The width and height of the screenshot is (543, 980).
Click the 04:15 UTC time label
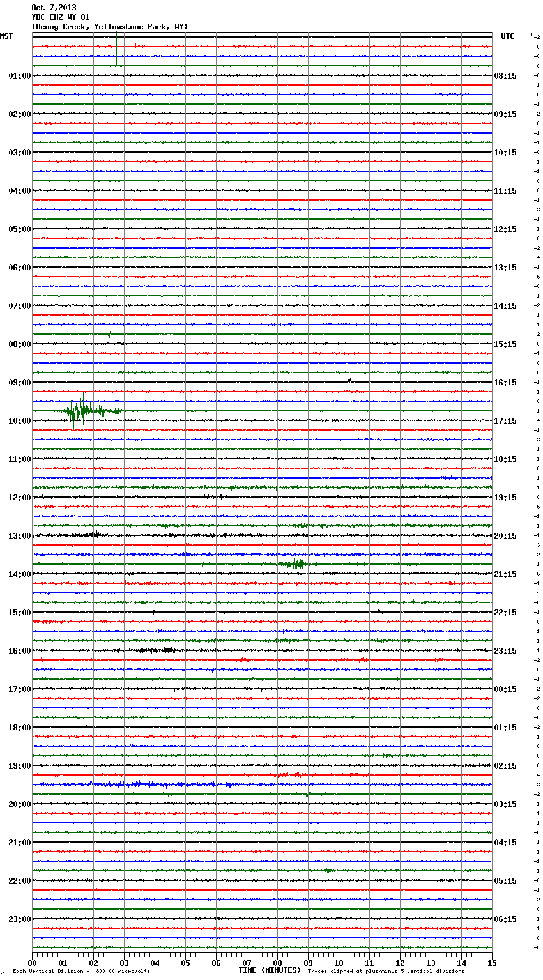click(x=505, y=843)
